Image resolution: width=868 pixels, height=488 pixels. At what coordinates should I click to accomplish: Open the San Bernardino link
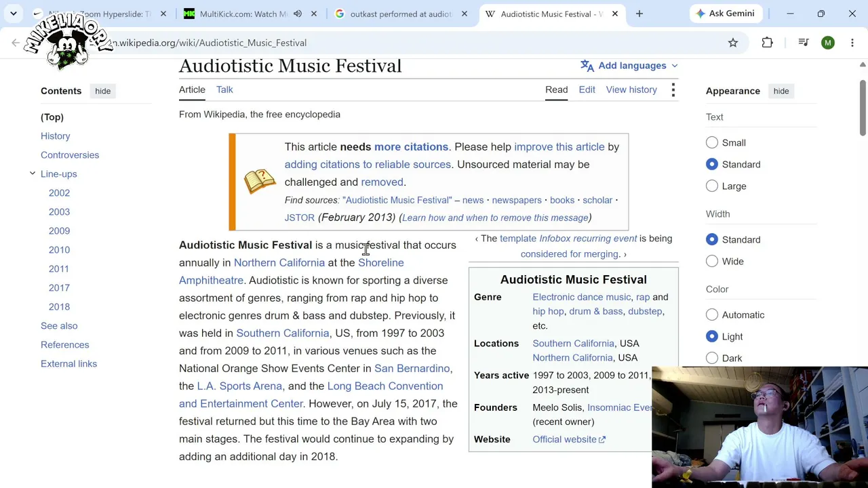tap(412, 369)
